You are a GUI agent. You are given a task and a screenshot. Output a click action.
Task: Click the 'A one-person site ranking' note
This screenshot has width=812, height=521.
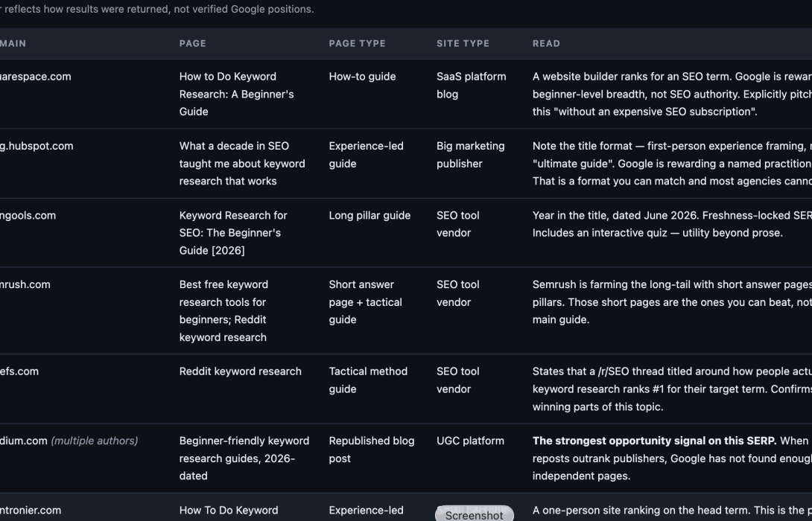[x=672, y=510]
